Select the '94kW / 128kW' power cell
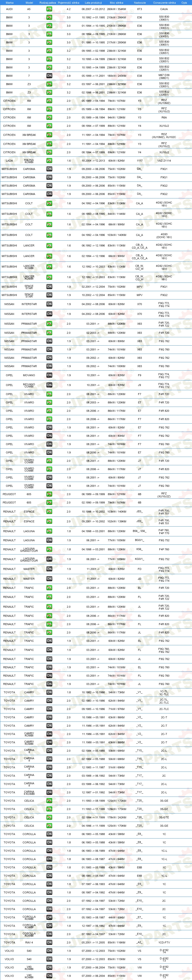Screen dimensions: 192x980 click(x=117, y=117)
